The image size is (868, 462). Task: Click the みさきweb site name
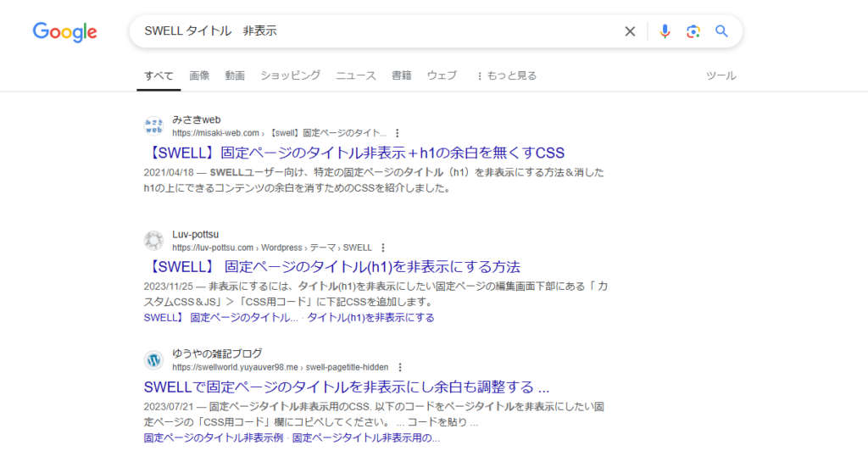point(197,120)
